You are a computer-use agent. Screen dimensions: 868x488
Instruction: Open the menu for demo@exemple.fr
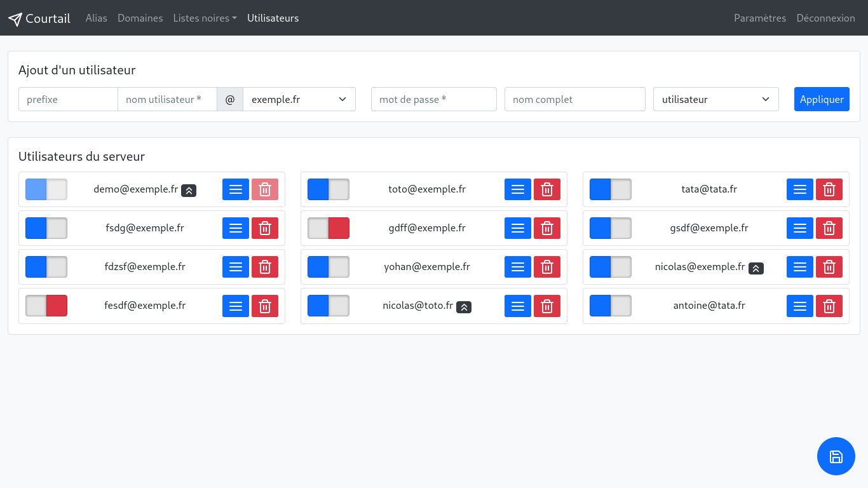point(236,189)
